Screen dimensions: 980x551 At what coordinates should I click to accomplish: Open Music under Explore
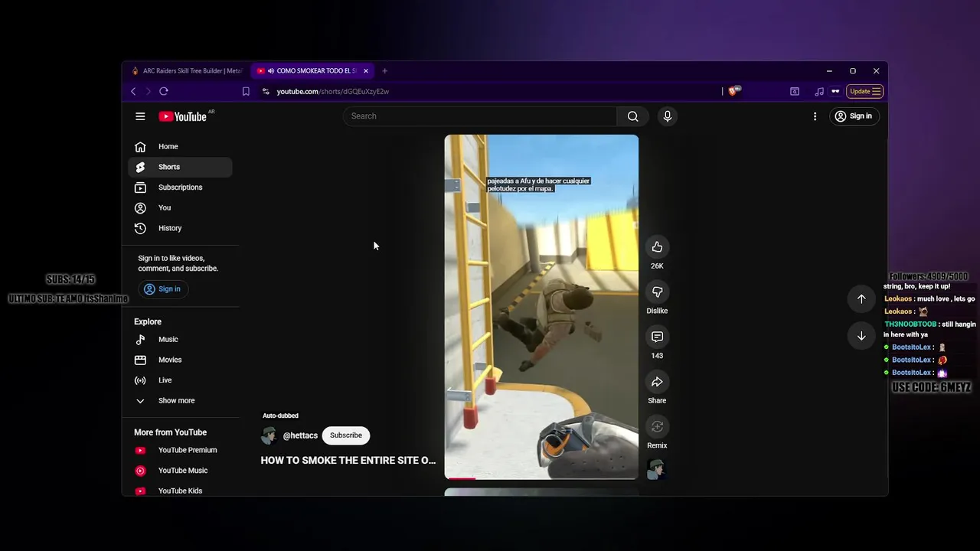(180, 340)
